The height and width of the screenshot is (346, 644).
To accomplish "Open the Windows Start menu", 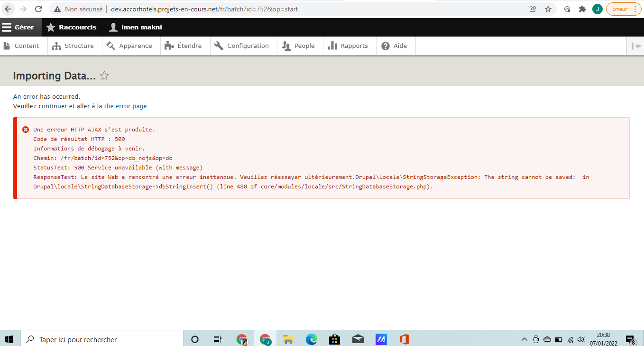I will 9,339.
